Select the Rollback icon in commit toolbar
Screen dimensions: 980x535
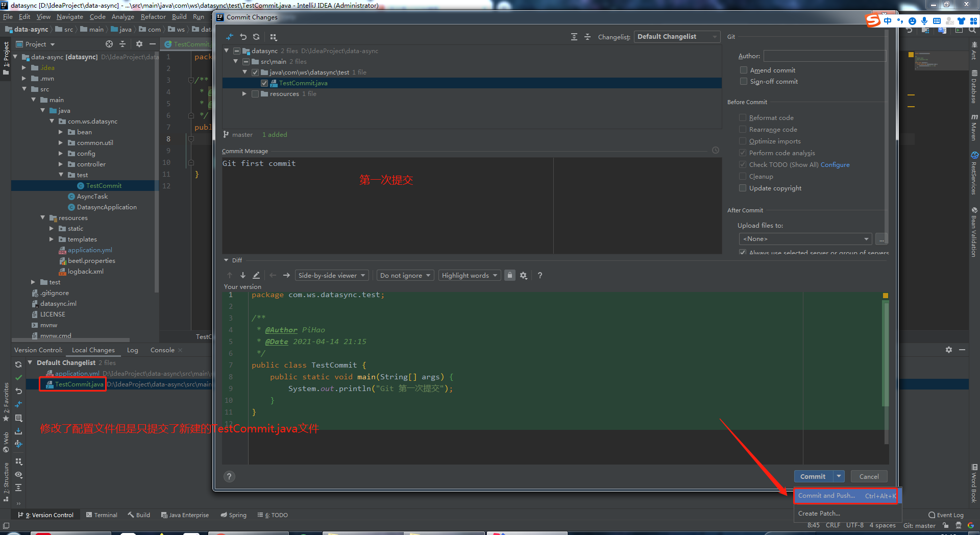pos(243,37)
